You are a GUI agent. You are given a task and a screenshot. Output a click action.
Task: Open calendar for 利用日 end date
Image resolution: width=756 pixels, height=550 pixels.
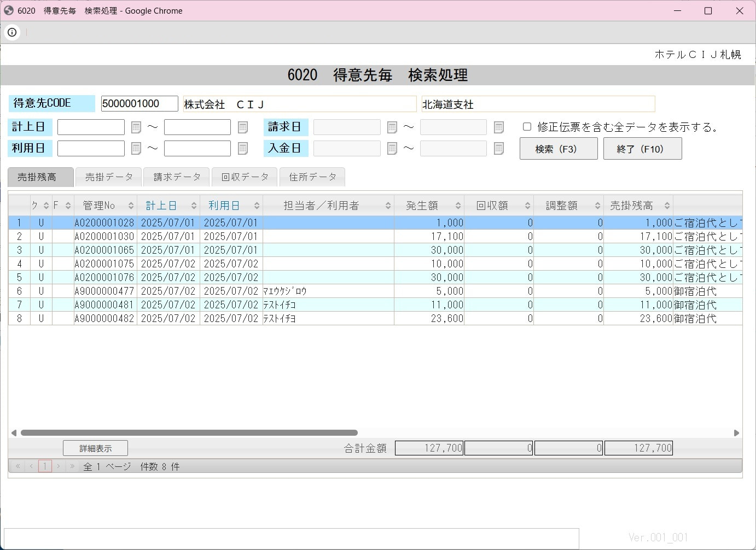243,149
